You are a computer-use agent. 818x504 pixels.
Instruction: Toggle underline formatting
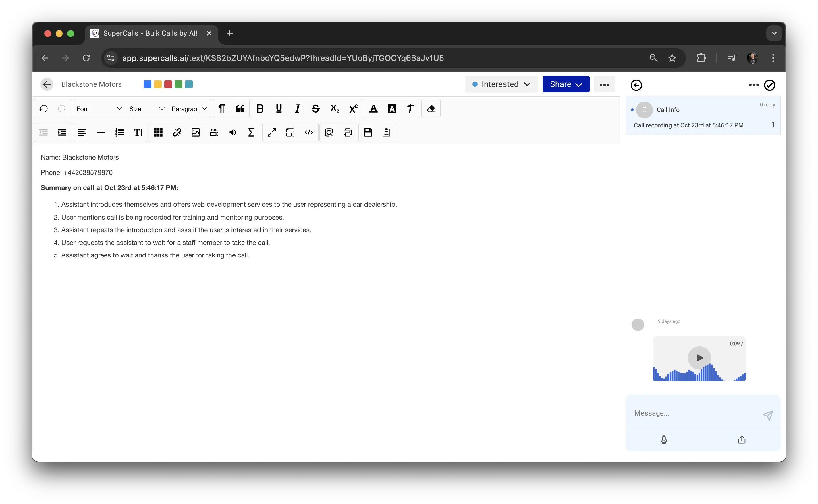tap(279, 109)
